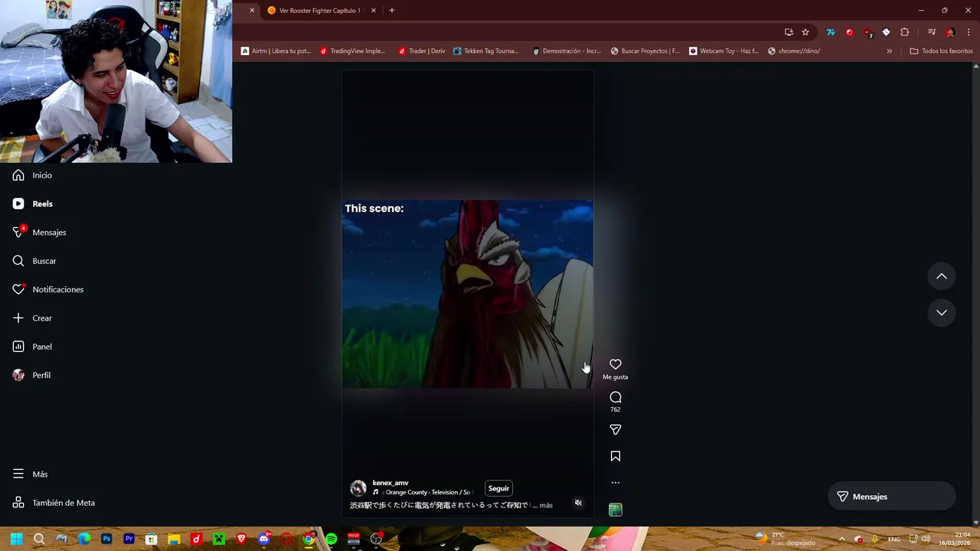This screenshot has height=551, width=980.
Task: Switch the ENG input language
Action: click(x=894, y=540)
